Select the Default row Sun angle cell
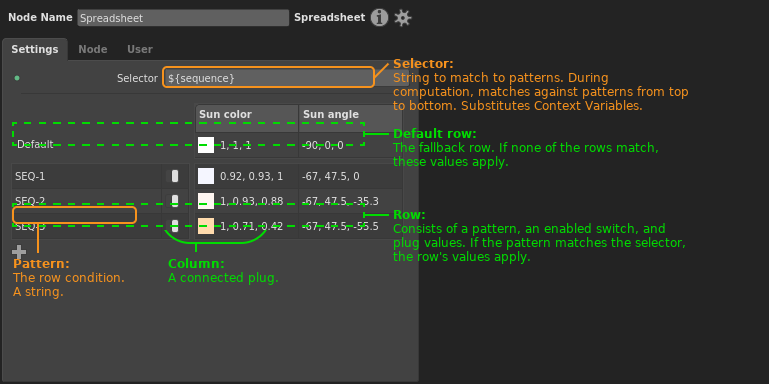This screenshot has width=769, height=384. coord(351,145)
